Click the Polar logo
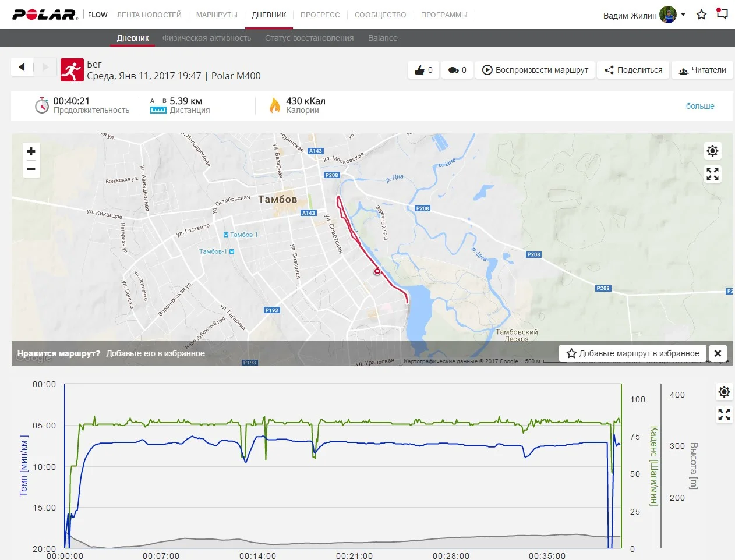735x560 pixels. click(x=45, y=15)
